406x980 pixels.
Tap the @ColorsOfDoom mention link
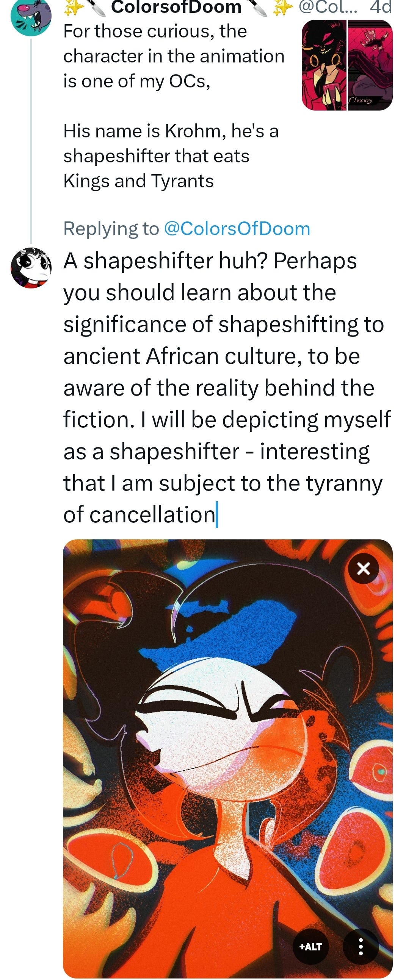click(x=237, y=229)
